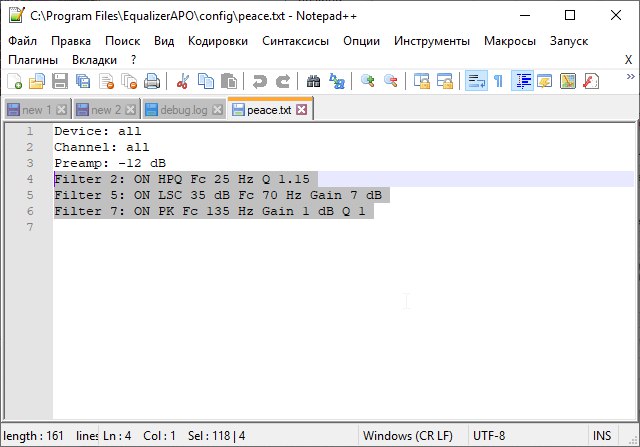Show document map toolbar icon

pos(568,81)
